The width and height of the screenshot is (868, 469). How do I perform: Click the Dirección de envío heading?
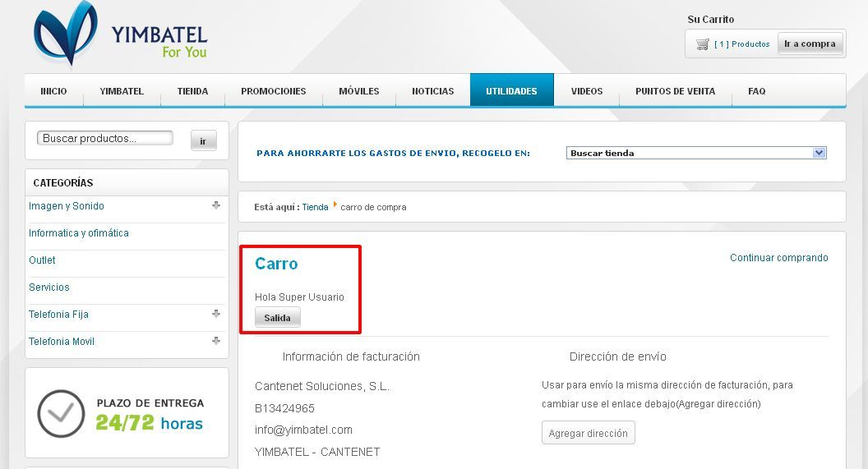pos(618,356)
